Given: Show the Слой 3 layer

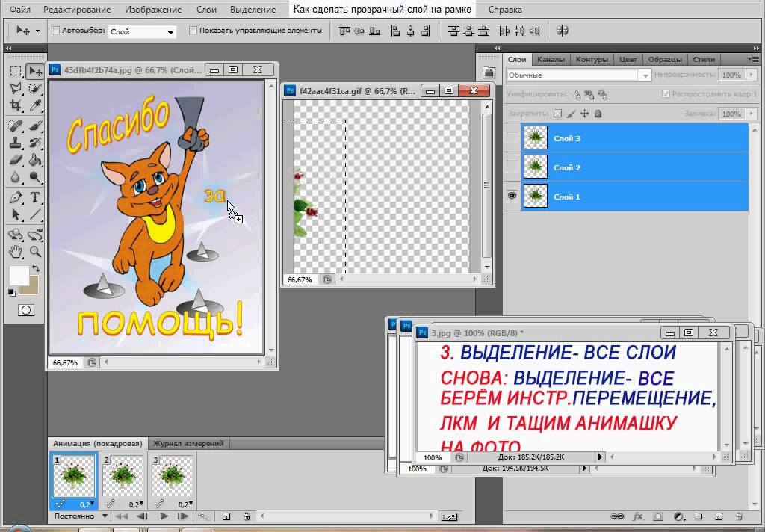Looking at the screenshot, I should pyautogui.click(x=512, y=138).
